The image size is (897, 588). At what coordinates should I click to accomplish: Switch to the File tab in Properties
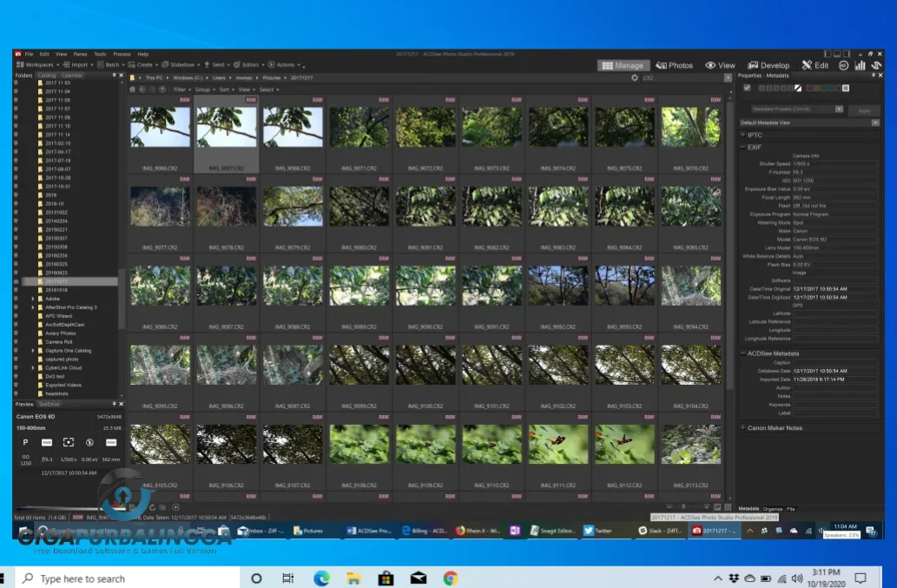[790, 508]
